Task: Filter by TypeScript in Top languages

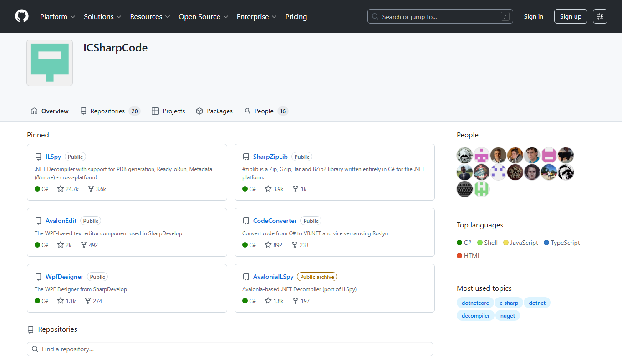Action: [x=562, y=243]
